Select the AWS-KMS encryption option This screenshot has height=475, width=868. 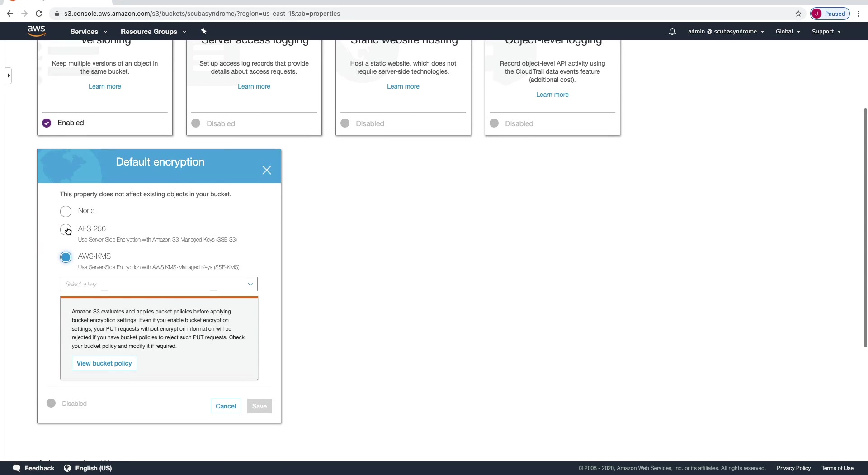pos(66,257)
